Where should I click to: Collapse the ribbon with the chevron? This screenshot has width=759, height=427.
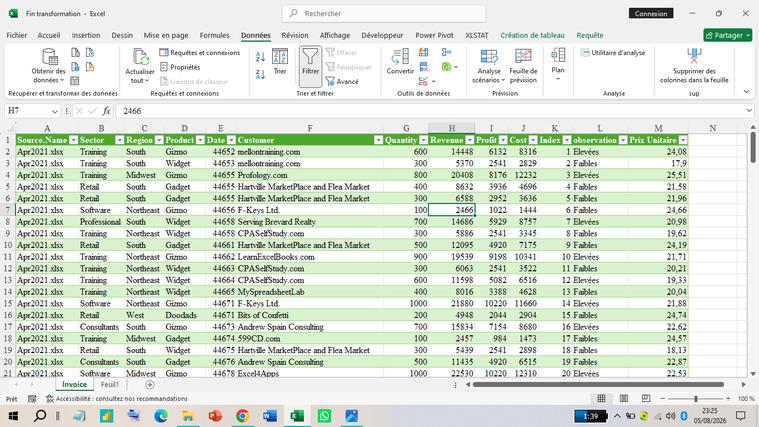(x=746, y=91)
